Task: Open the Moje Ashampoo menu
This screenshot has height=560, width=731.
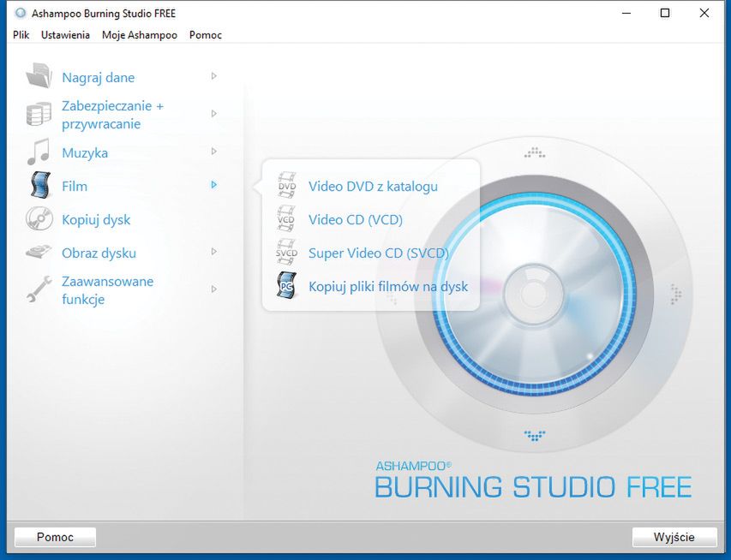Action: click(x=139, y=35)
